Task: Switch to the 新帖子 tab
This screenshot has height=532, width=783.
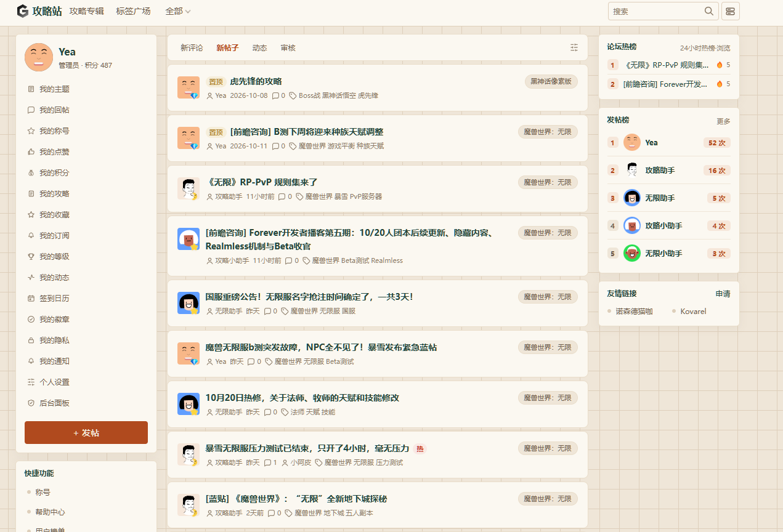Action: click(227, 47)
